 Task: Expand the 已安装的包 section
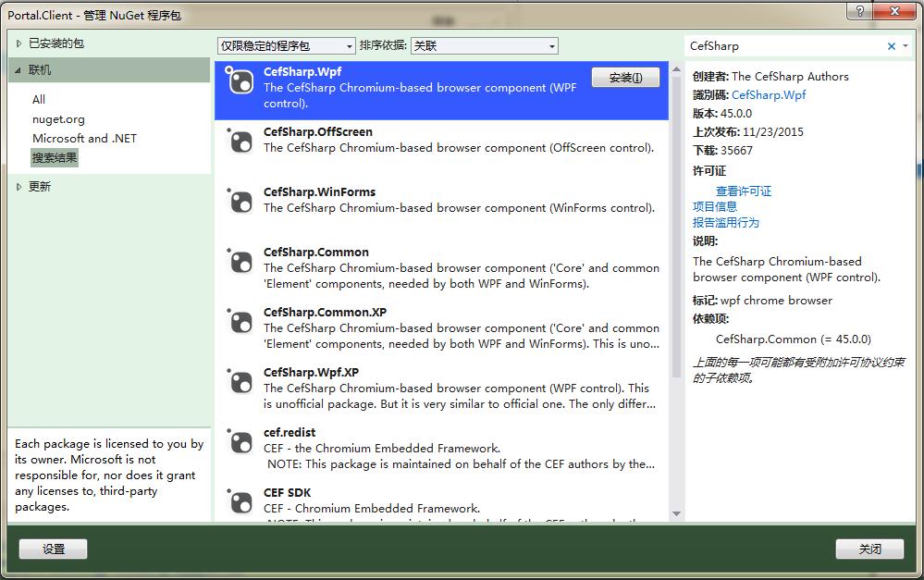pos(19,43)
